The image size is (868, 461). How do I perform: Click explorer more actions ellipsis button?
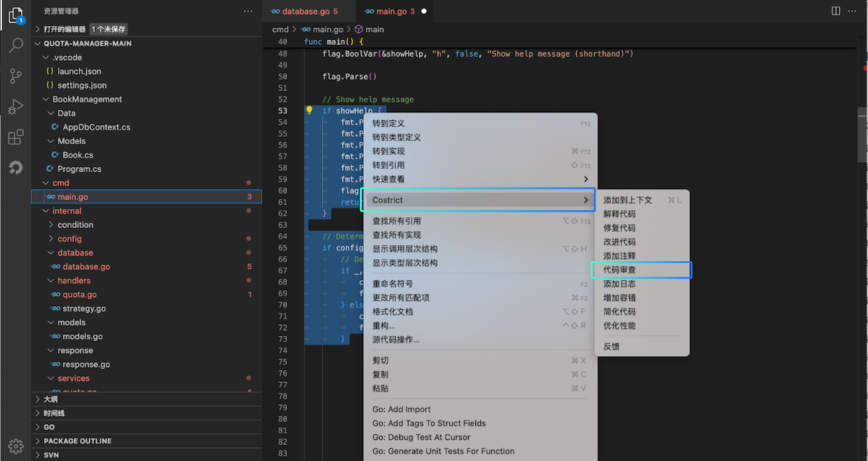(x=248, y=11)
